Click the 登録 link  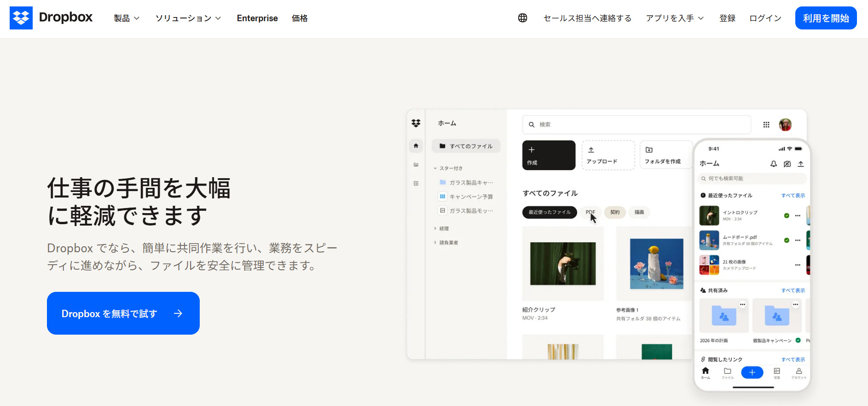[x=727, y=18]
